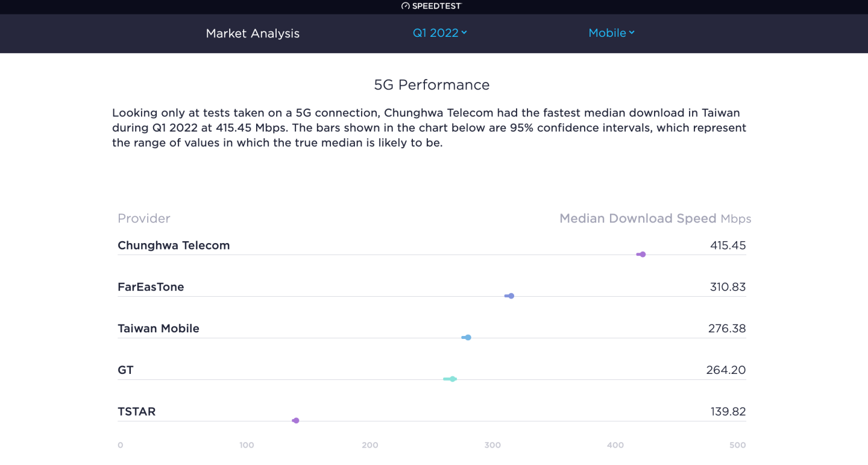Viewport: 868px width, 465px height.
Task: Click the FarEasTone provider label
Action: [151, 286]
